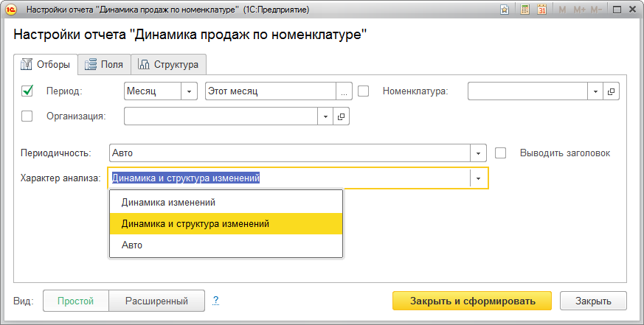Switch view to Расширенный
This screenshot has height=325, width=644.
point(155,301)
